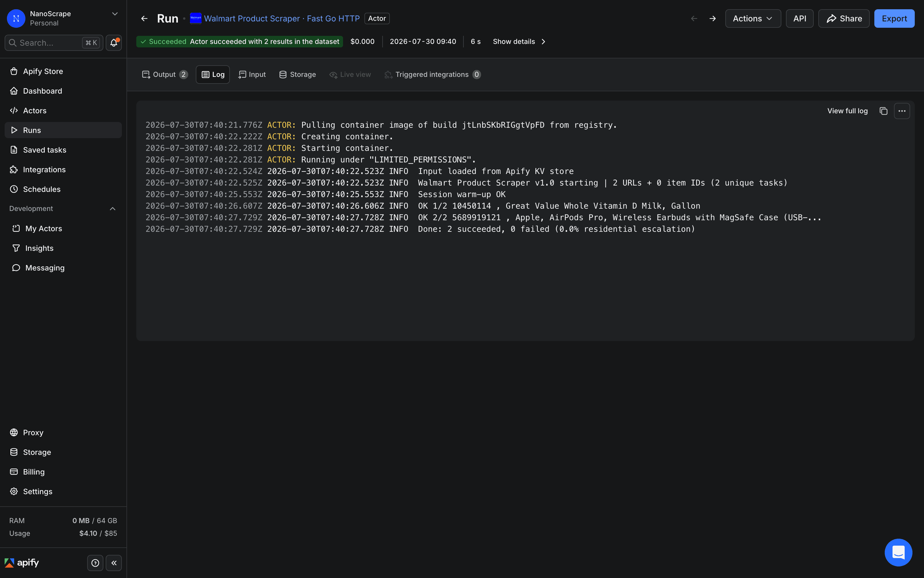Click log line 'Done: 2 succeeded'
The height and width of the screenshot is (578, 924).
coord(420,229)
